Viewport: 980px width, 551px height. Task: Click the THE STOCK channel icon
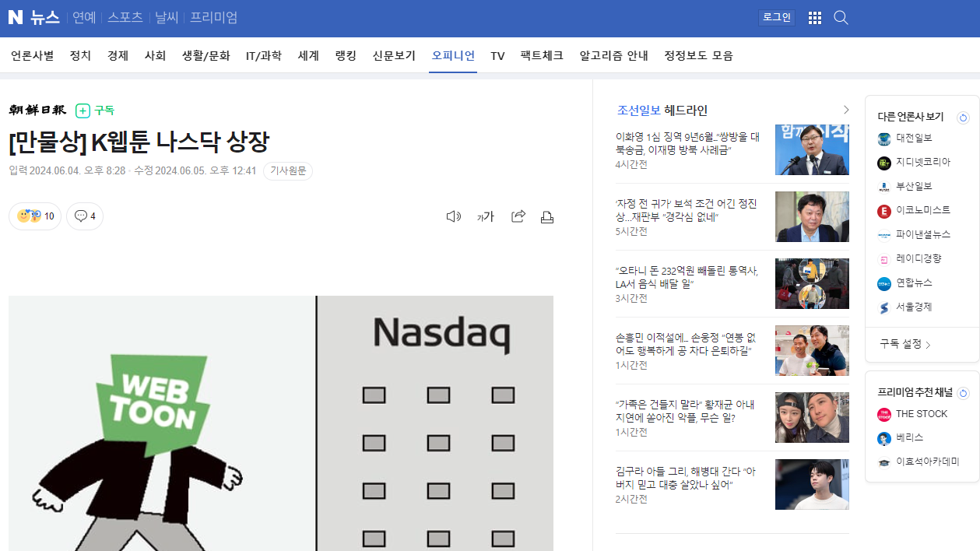(x=884, y=415)
